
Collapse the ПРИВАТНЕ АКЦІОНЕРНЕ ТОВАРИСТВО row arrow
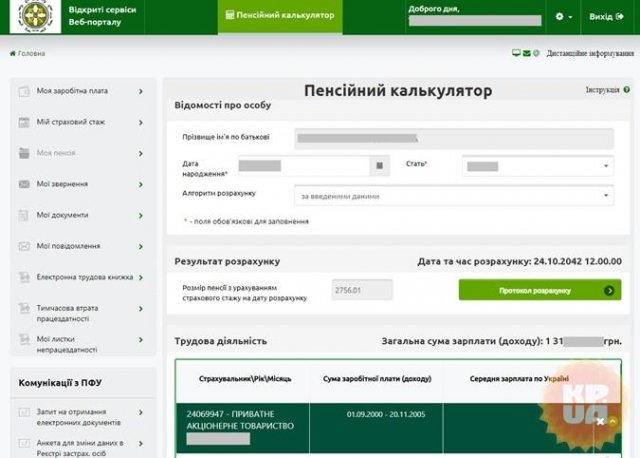pyautogui.click(x=612, y=422)
